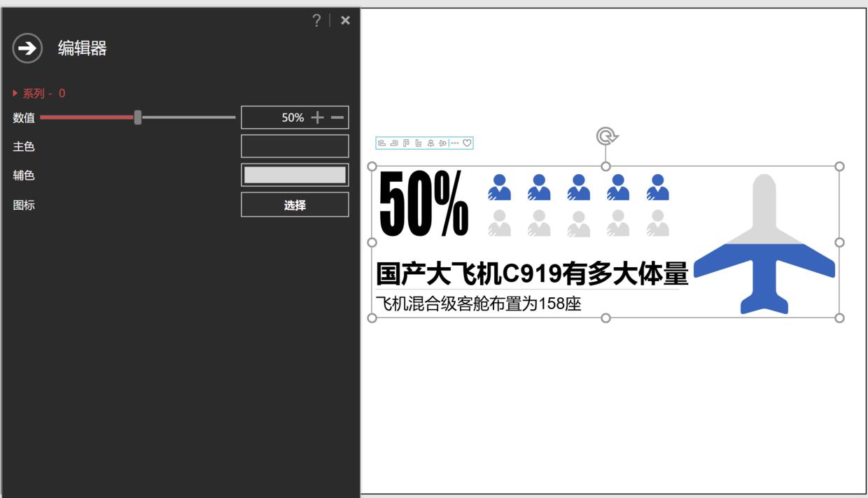Click the 数值 slider handle
Viewport: 868px width, 498px height.
click(x=138, y=118)
